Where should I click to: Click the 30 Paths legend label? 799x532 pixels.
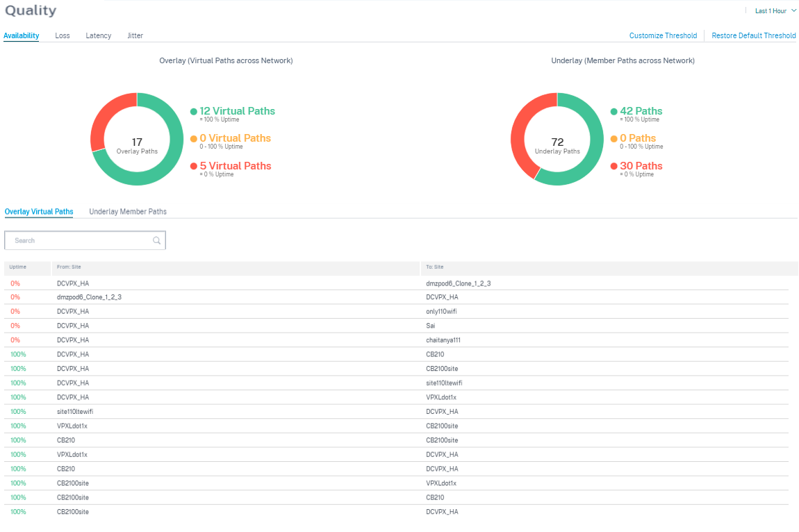641,166
